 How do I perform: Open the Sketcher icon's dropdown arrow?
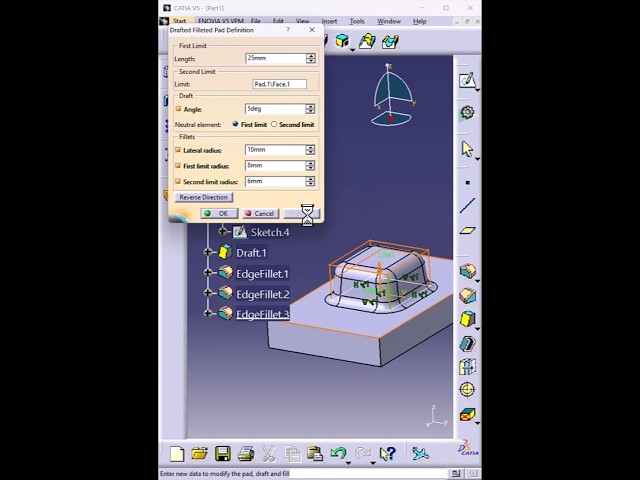(x=477, y=89)
